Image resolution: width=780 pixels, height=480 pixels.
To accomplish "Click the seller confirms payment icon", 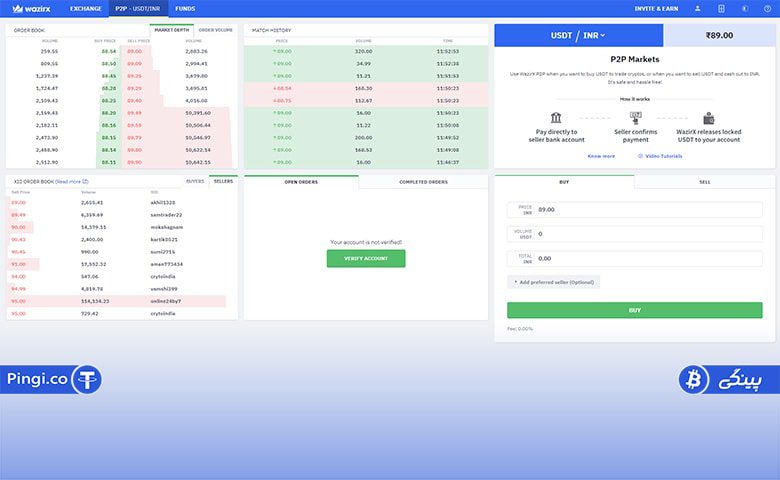I will pyautogui.click(x=635, y=118).
